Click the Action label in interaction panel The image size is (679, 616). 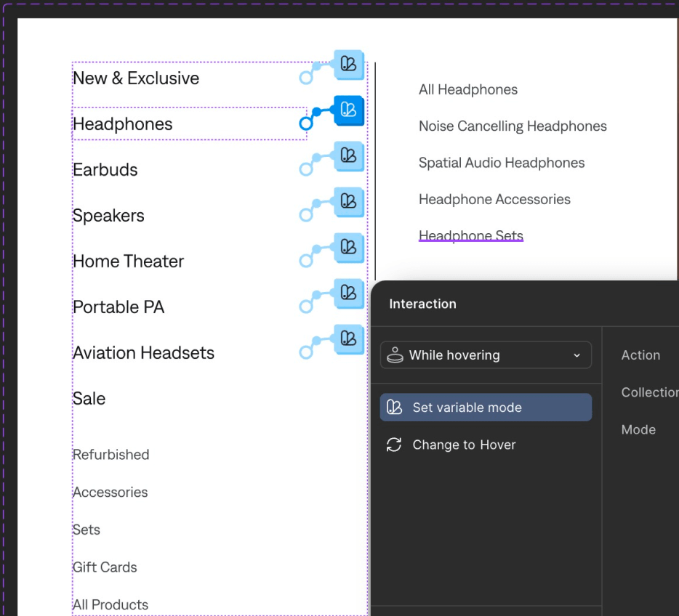(x=641, y=355)
